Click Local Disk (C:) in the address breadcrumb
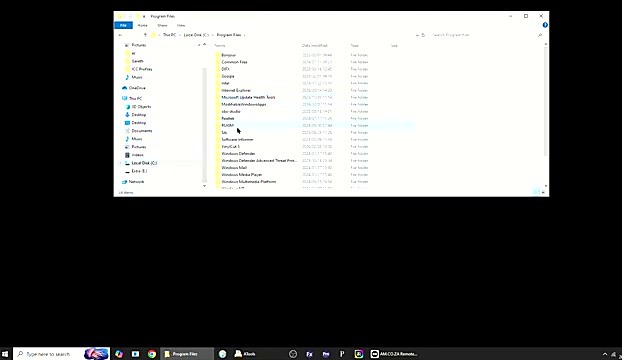 [x=196, y=35]
